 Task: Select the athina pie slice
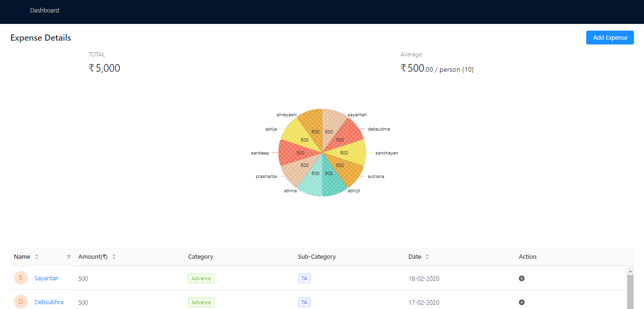(x=312, y=183)
